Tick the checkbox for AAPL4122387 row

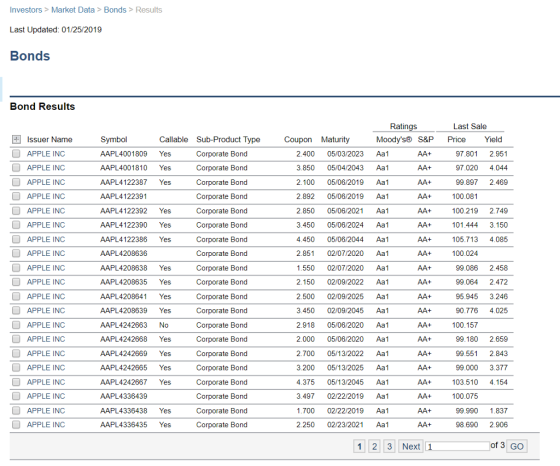[16, 182]
